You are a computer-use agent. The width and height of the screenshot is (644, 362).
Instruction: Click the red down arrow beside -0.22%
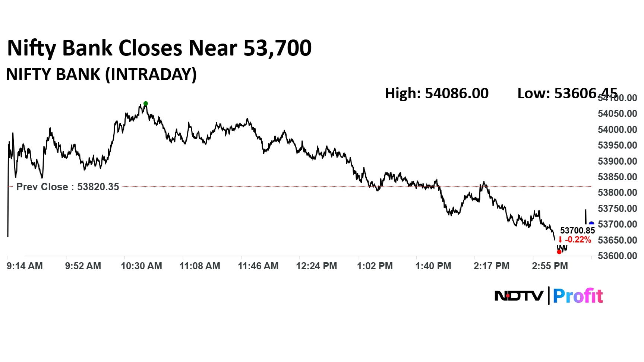click(560, 240)
